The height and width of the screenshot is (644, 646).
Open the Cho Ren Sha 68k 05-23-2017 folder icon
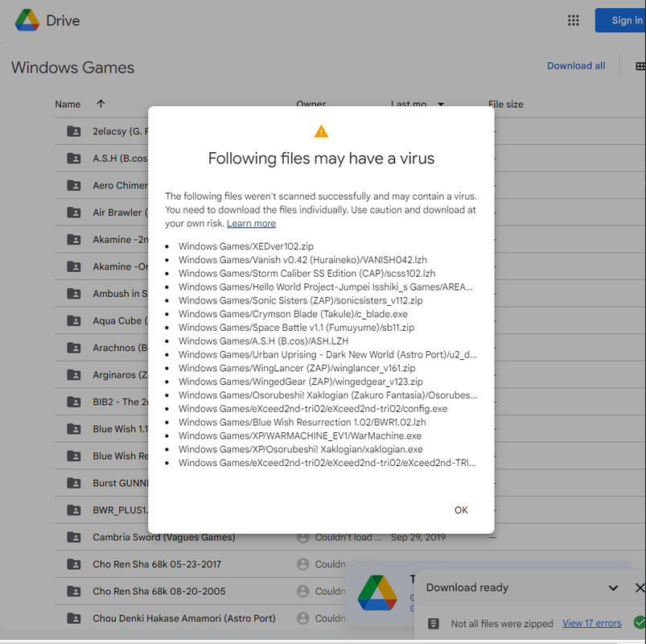click(74, 564)
